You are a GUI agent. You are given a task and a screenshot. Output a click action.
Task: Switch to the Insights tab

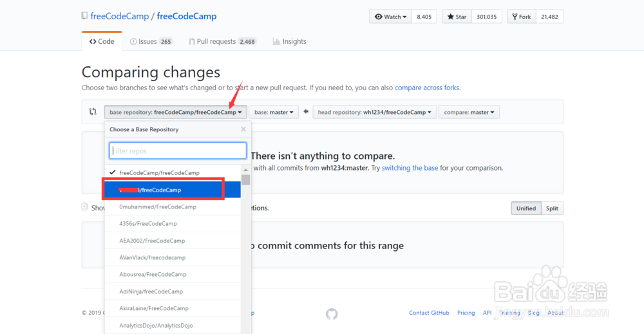pyautogui.click(x=290, y=41)
